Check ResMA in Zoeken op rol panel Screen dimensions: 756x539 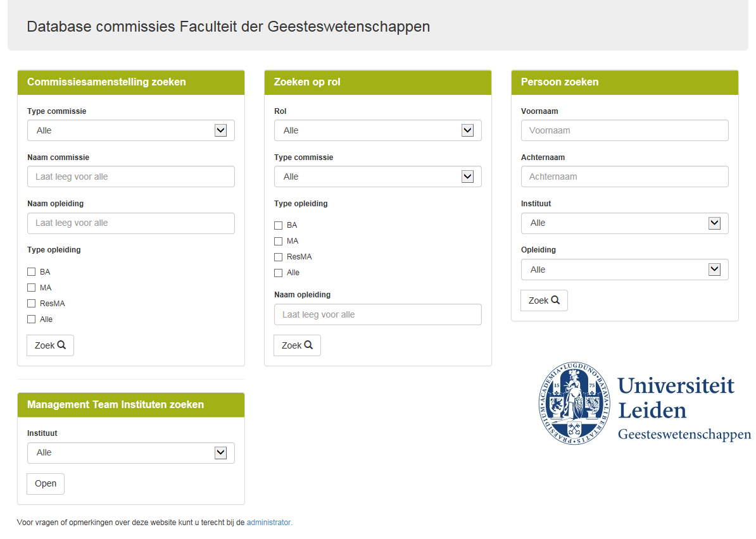[279, 257]
